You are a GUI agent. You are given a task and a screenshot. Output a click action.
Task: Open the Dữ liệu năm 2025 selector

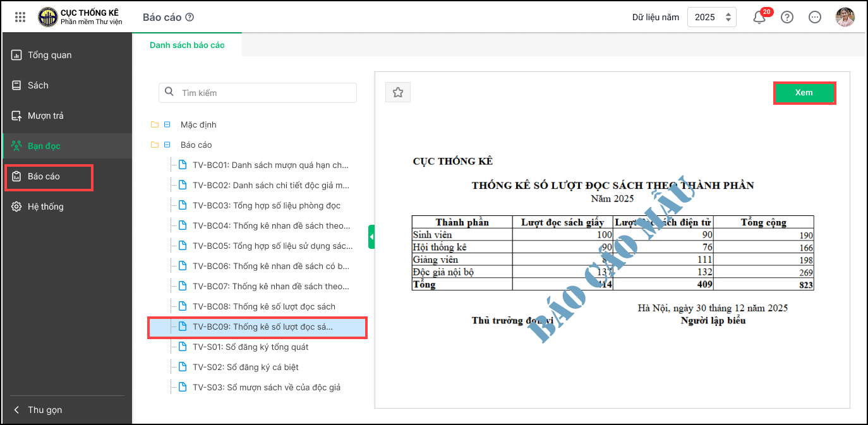pos(711,18)
